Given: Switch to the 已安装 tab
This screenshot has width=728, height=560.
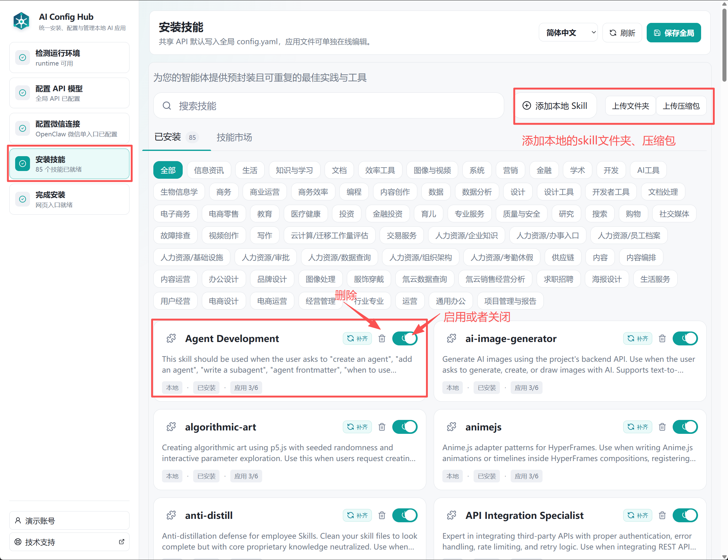Looking at the screenshot, I should point(176,137).
